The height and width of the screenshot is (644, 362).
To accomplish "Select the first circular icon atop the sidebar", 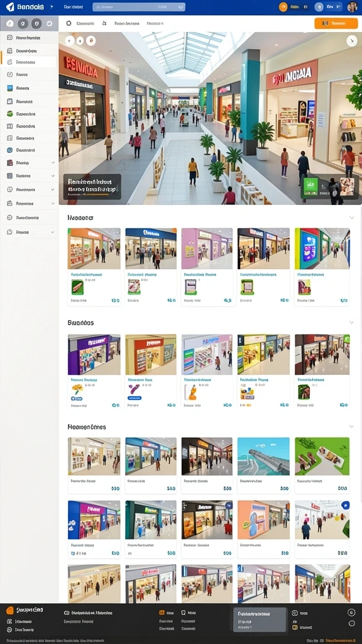I will 9,23.
